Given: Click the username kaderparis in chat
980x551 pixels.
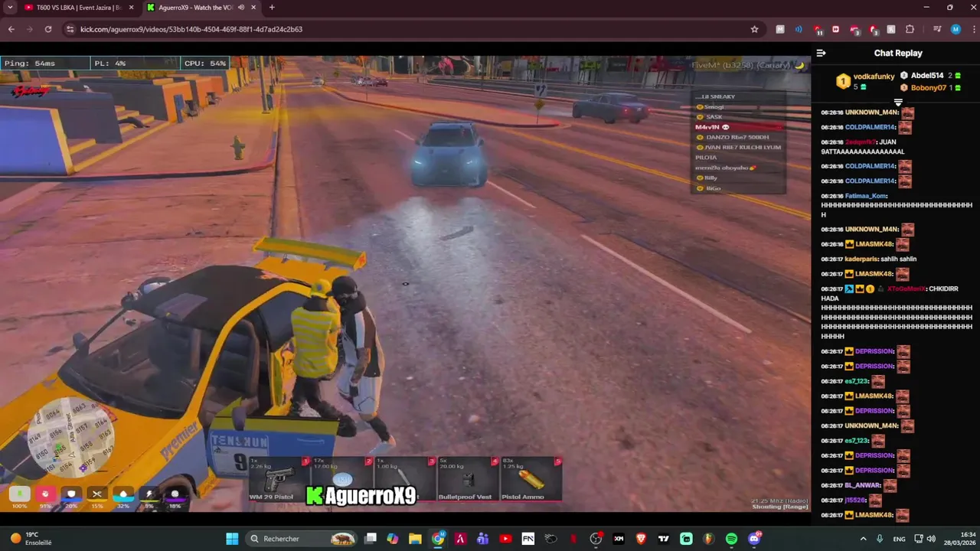Looking at the screenshot, I should click(861, 259).
